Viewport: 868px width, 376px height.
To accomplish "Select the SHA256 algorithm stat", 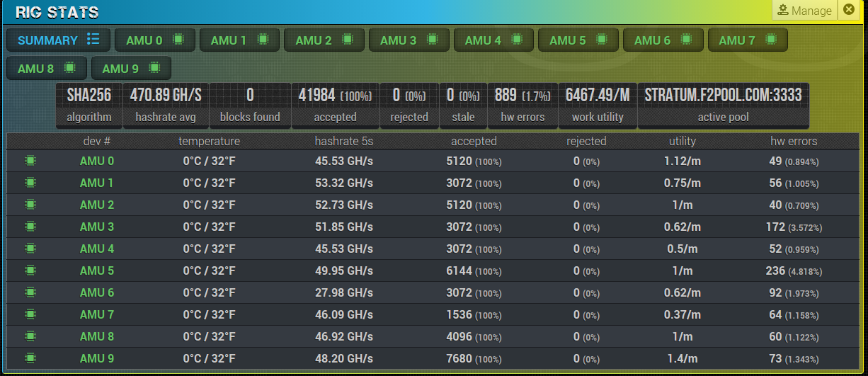I will pyautogui.click(x=89, y=106).
